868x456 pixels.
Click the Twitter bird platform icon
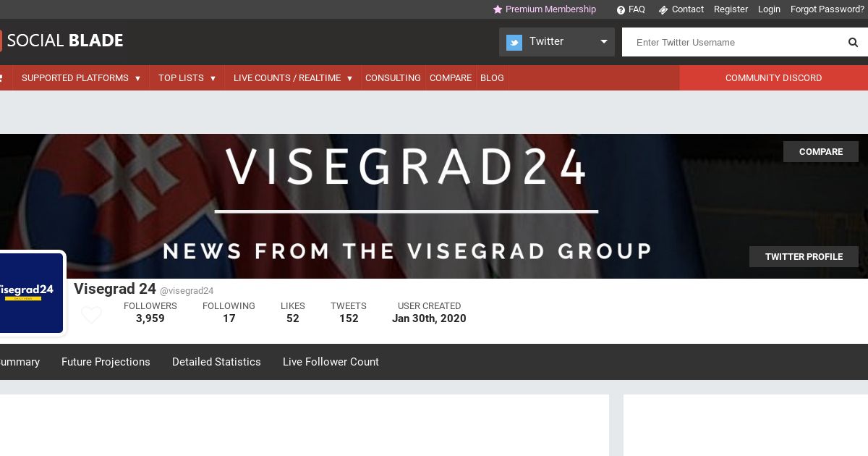[x=514, y=42]
